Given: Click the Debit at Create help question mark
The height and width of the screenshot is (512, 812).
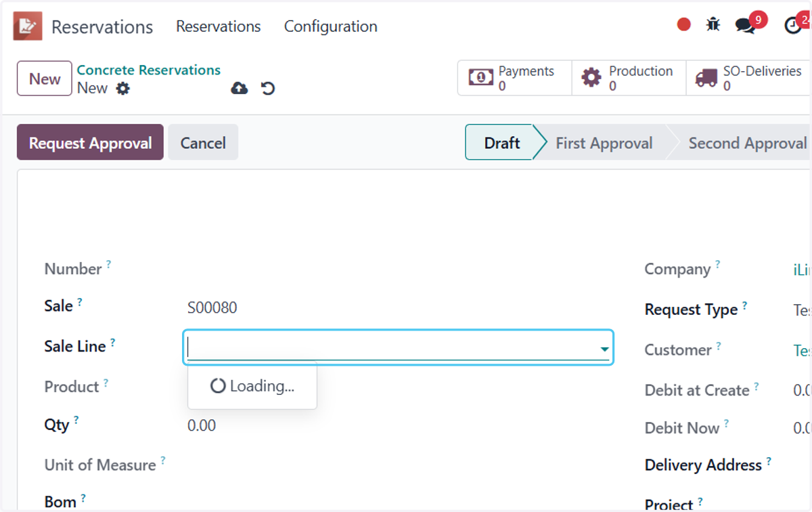Looking at the screenshot, I should click(x=757, y=386).
